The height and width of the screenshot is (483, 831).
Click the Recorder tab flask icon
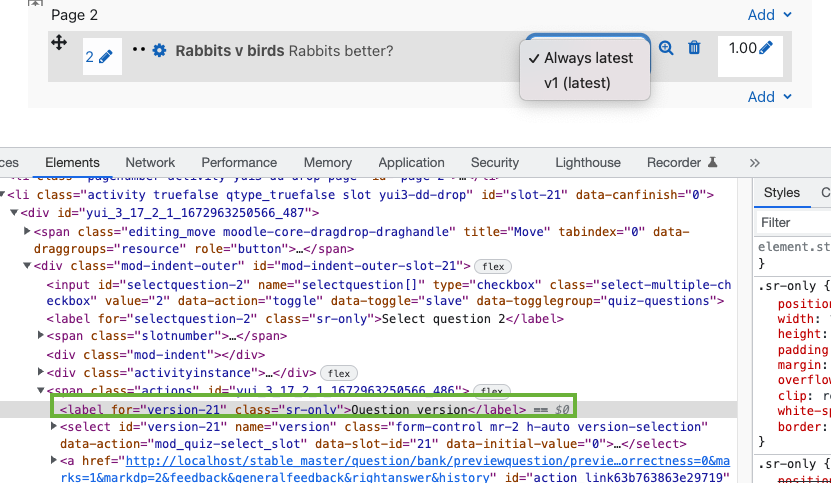coord(713,162)
